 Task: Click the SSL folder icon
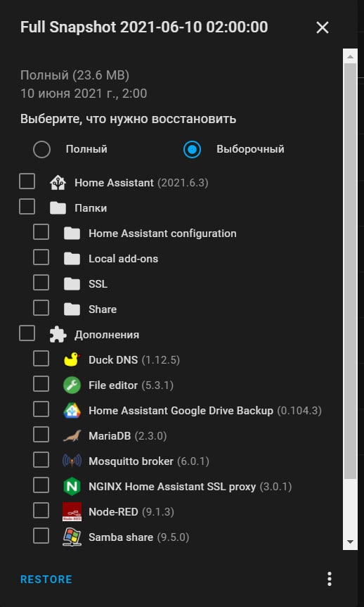pos(72,284)
